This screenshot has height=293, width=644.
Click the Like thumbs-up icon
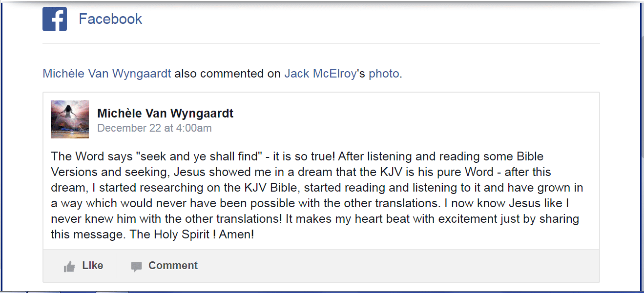coord(69,266)
